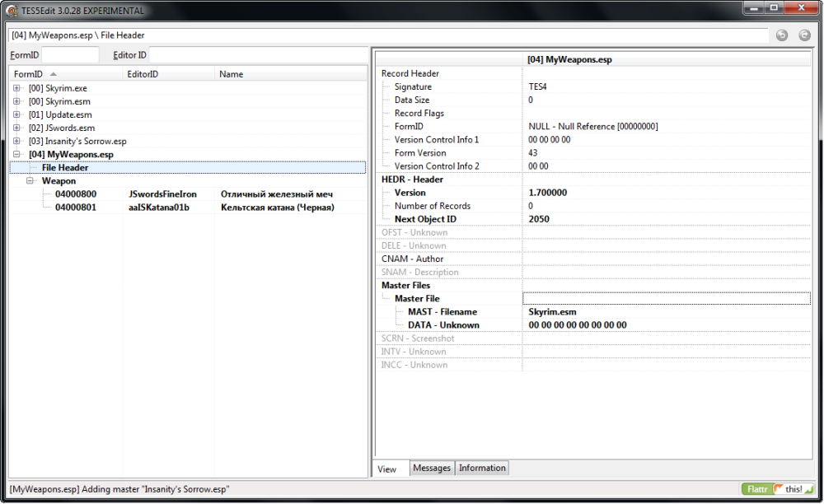The height and width of the screenshot is (504, 824).
Task: Click the status bar Adding master message
Action: (119, 489)
